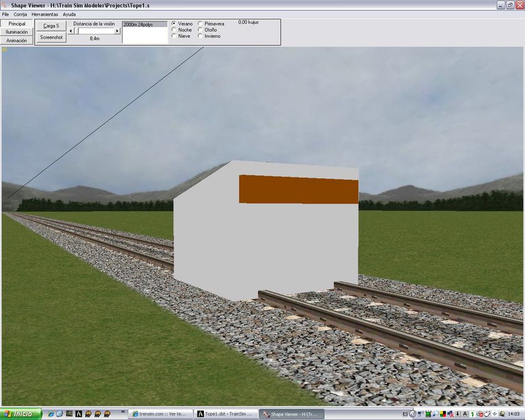Switch to trensim.com browser taskbar window
525x420 pixels.
(x=161, y=414)
